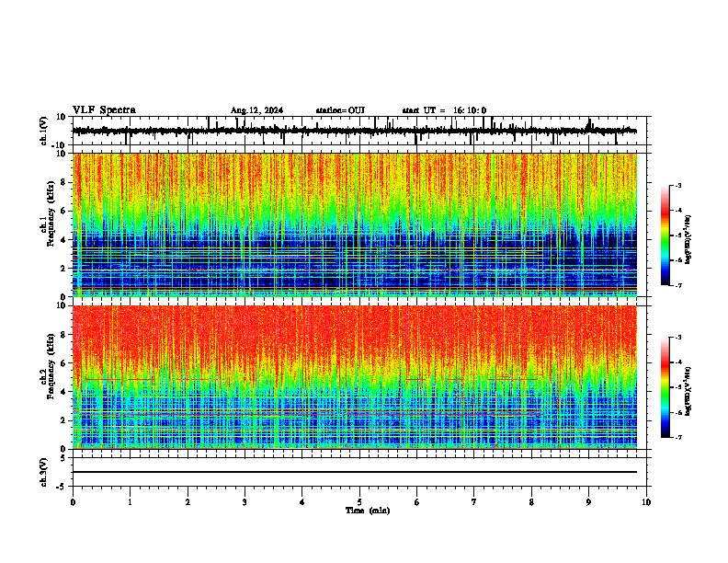Click time axis tick label "7"
The height and width of the screenshot is (563, 728).
coord(474,502)
